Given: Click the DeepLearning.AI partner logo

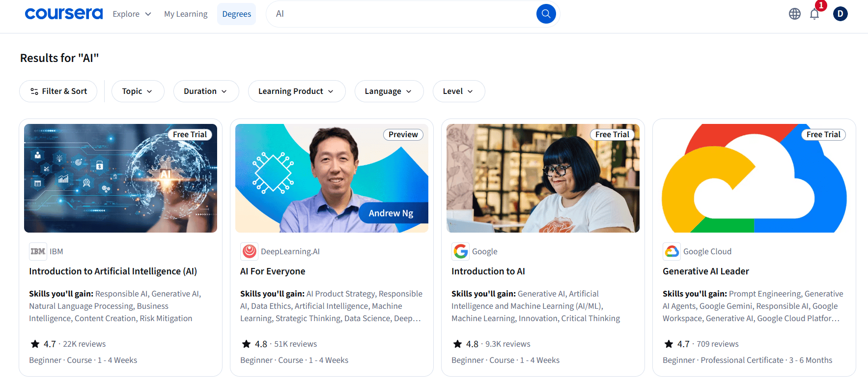Looking at the screenshot, I should point(249,251).
